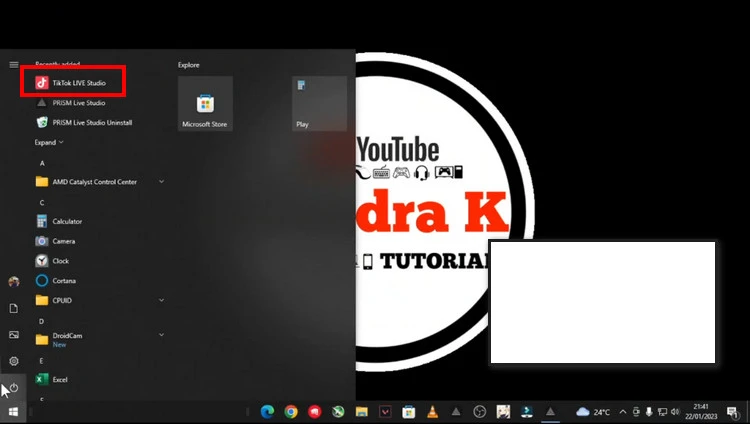
Task: Open PRISM Live Studio Uninstall entry
Action: 84,123
